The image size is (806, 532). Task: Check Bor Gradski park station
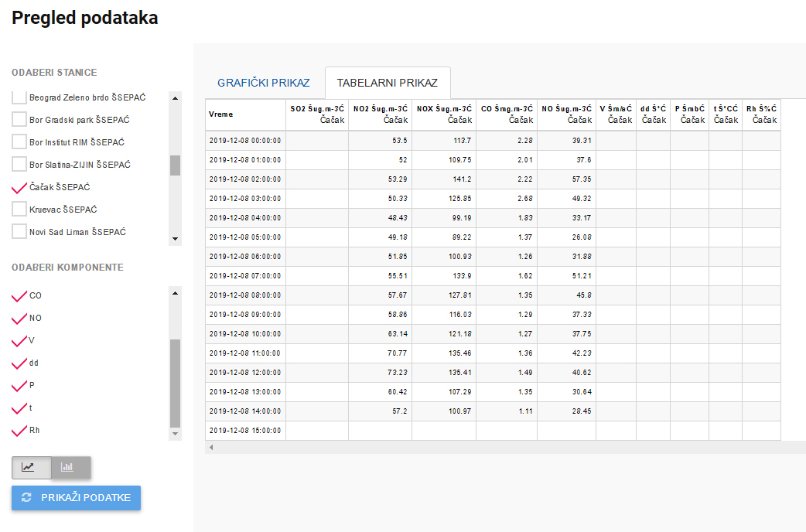[x=19, y=119]
